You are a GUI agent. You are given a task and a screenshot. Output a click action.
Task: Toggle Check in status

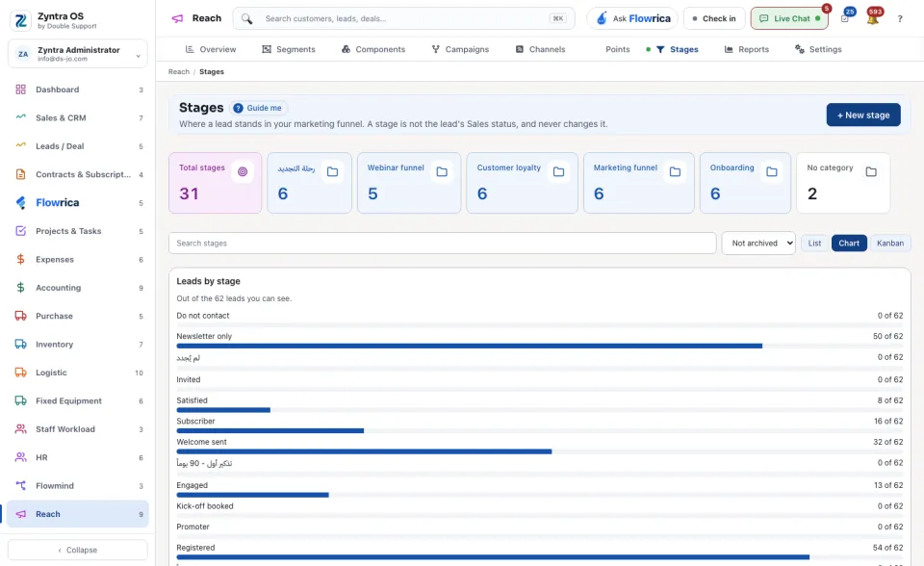click(x=714, y=18)
